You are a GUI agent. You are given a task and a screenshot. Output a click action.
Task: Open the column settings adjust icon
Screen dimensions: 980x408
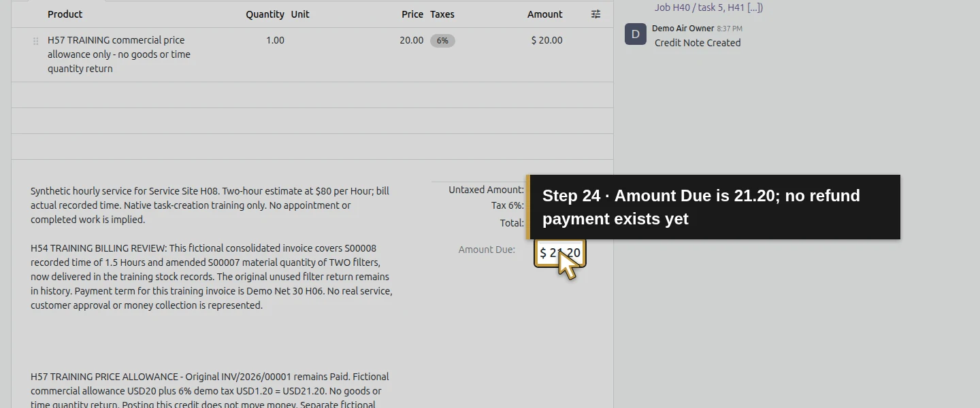click(595, 14)
